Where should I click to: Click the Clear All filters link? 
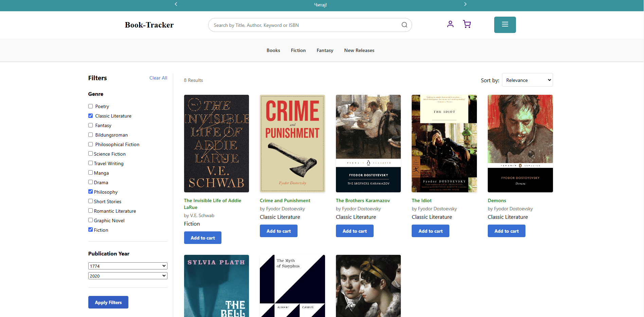click(x=158, y=78)
